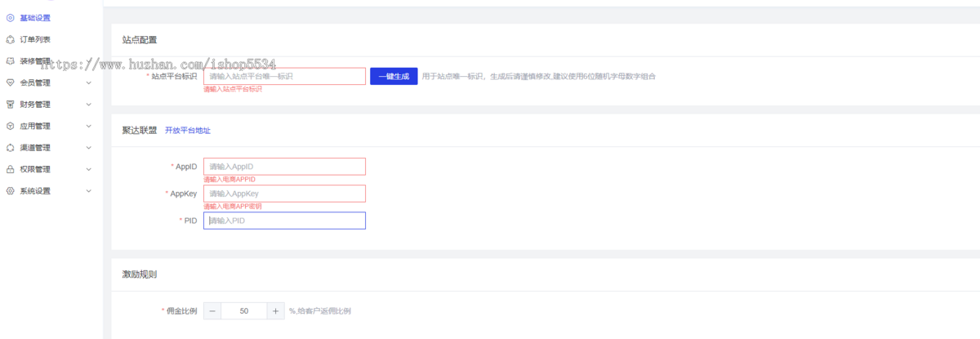Select 权限管理 menu label
980x339 pixels.
coord(35,169)
